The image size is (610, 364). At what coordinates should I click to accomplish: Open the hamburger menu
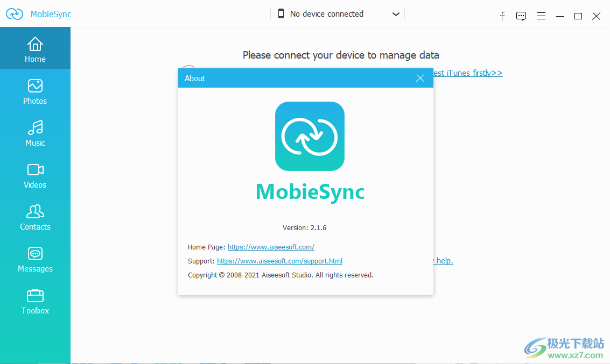click(x=541, y=16)
